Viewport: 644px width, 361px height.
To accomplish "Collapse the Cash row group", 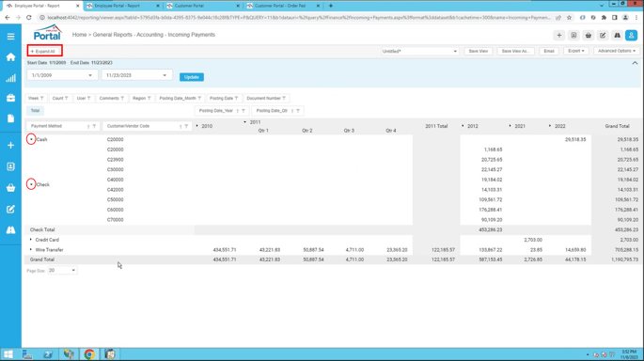I will [x=31, y=140].
